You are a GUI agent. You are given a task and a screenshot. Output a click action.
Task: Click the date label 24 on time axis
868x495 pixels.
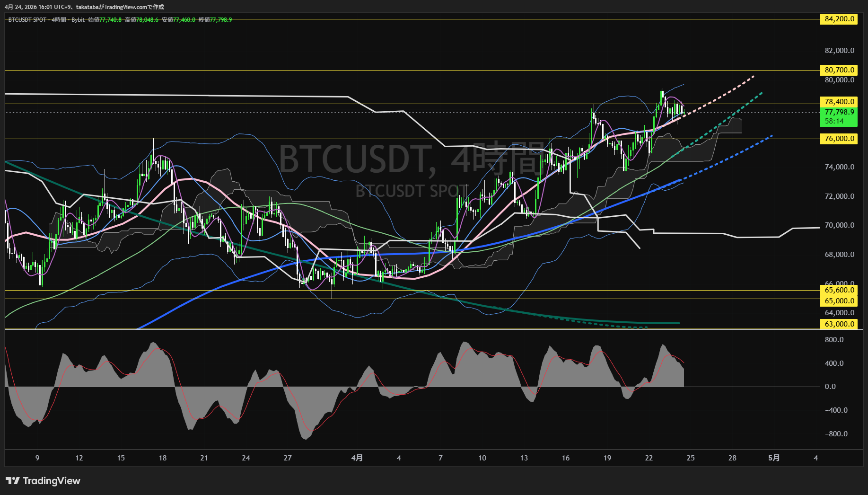tap(245, 458)
